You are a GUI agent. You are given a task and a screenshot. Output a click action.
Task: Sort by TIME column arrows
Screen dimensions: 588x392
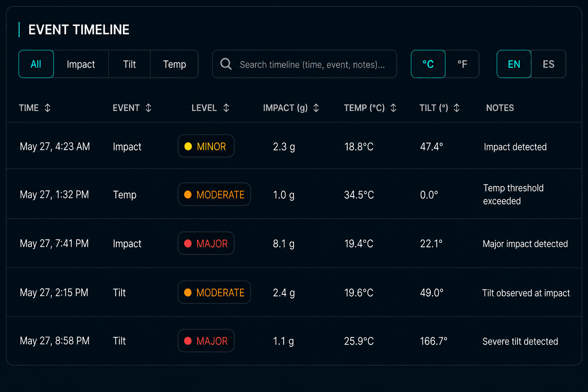47,108
